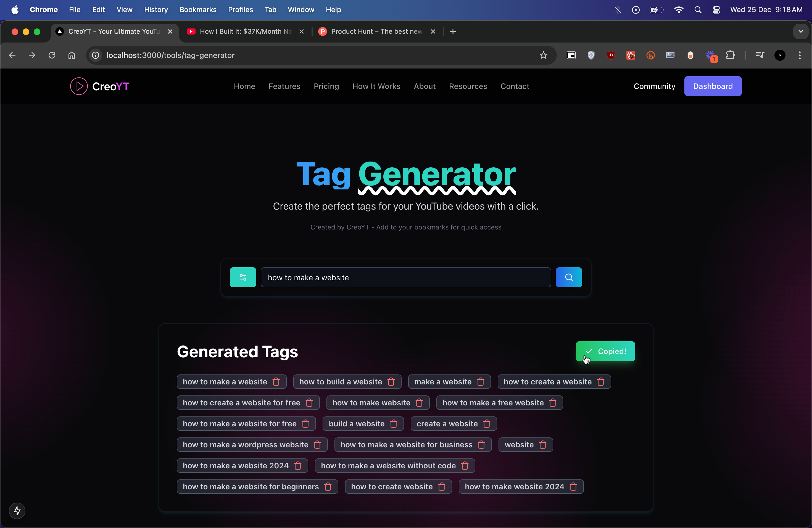
Task: Open macOS Control Center
Action: pyautogui.click(x=716, y=10)
